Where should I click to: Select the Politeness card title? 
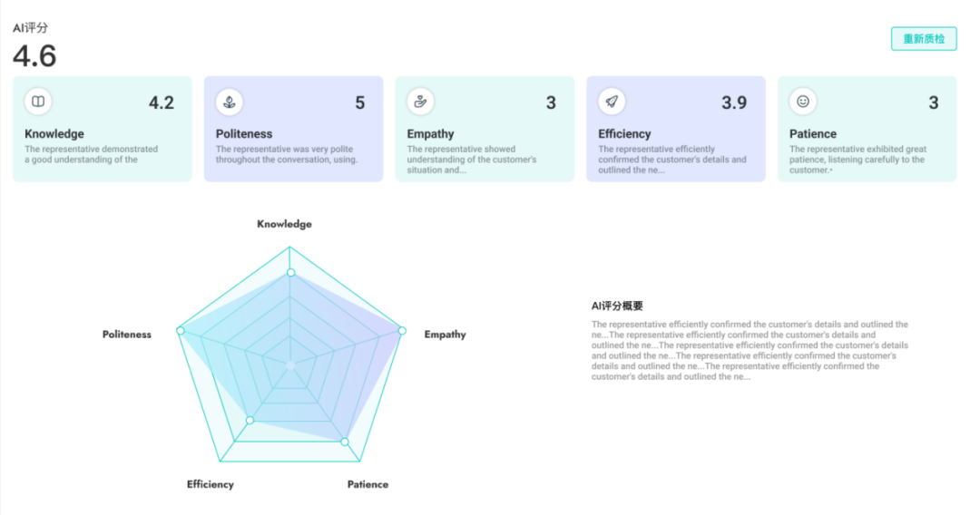244,134
